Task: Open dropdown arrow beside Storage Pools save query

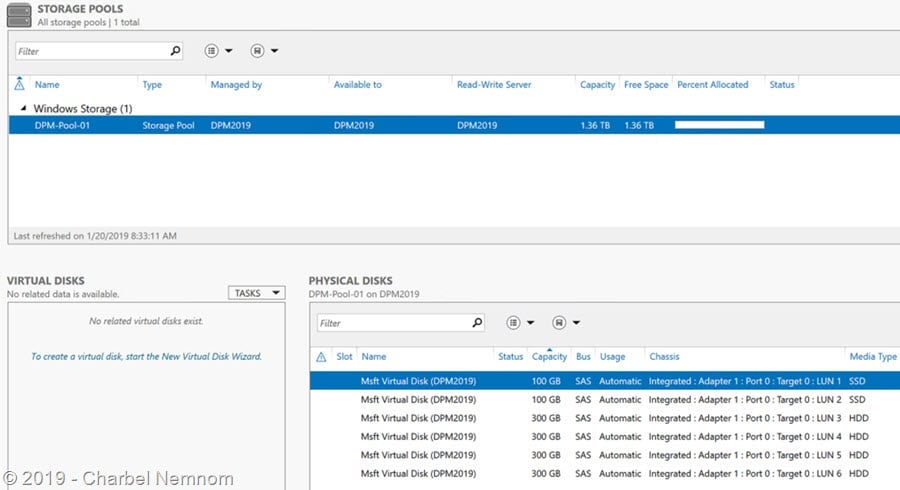Action: 274,50
